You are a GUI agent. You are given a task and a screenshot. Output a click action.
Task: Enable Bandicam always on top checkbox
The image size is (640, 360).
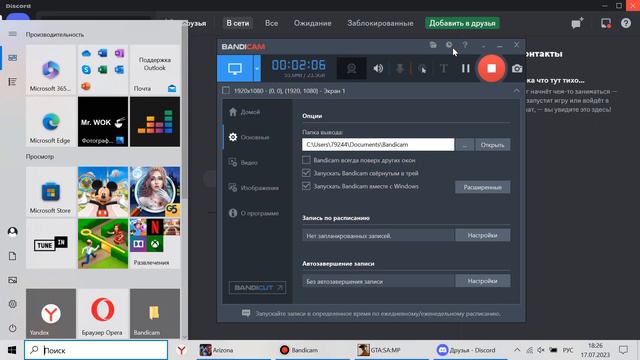pos(306,160)
